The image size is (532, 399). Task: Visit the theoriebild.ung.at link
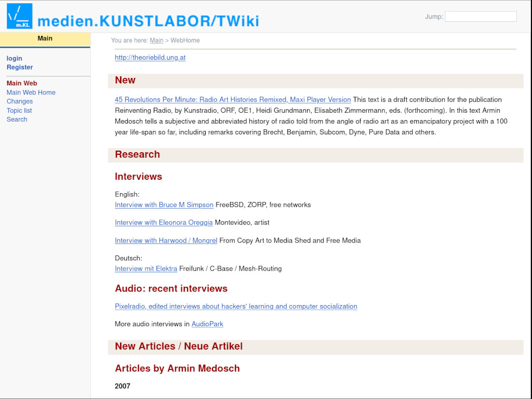point(150,58)
